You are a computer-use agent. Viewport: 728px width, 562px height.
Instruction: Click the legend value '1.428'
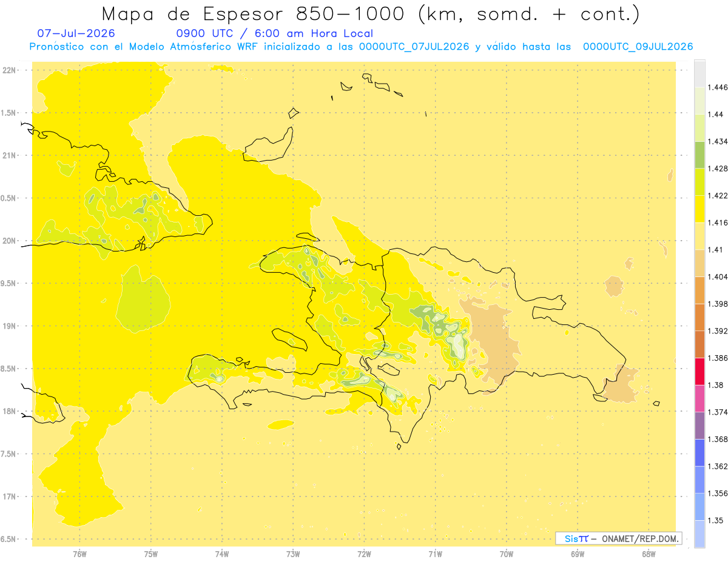pyautogui.click(x=718, y=169)
